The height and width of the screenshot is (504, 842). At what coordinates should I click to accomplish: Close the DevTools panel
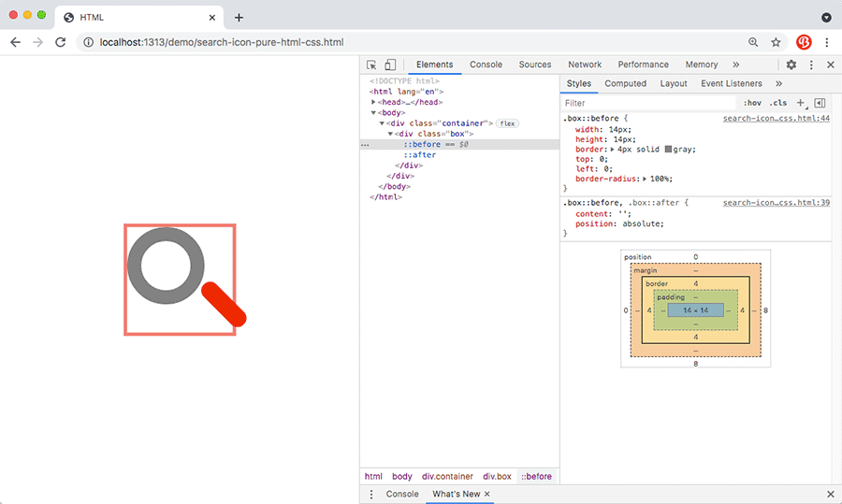click(x=830, y=65)
